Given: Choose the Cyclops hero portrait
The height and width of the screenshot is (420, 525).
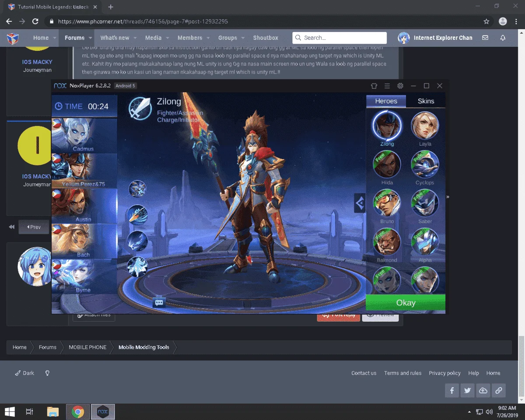Looking at the screenshot, I should pyautogui.click(x=425, y=164).
